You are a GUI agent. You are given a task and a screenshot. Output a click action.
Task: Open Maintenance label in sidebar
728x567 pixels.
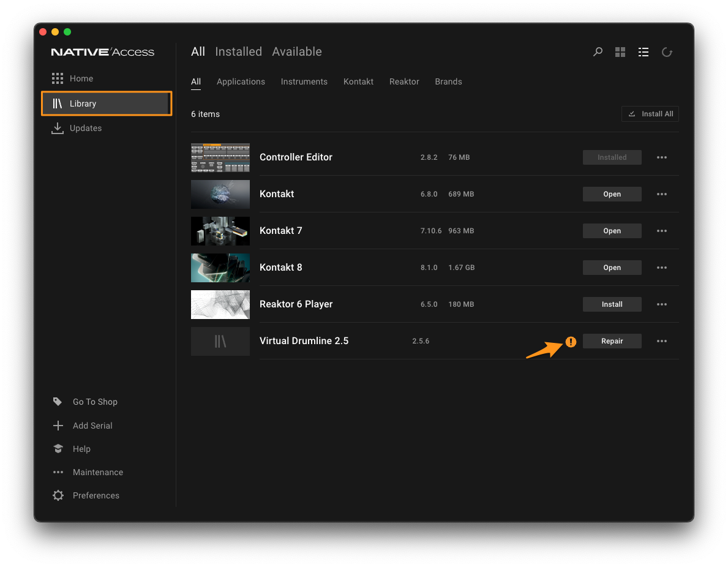98,472
